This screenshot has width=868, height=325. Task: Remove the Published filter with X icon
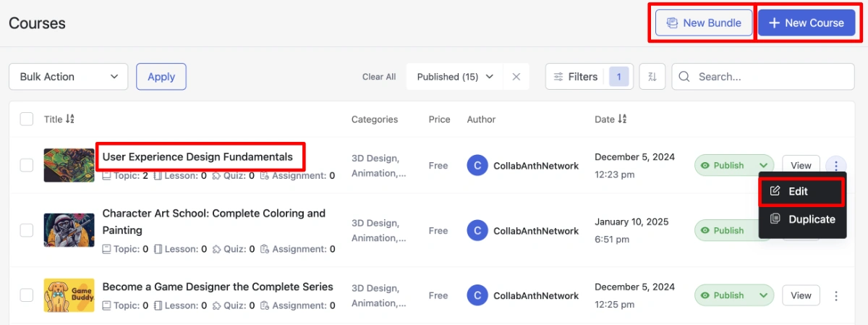pyautogui.click(x=516, y=77)
